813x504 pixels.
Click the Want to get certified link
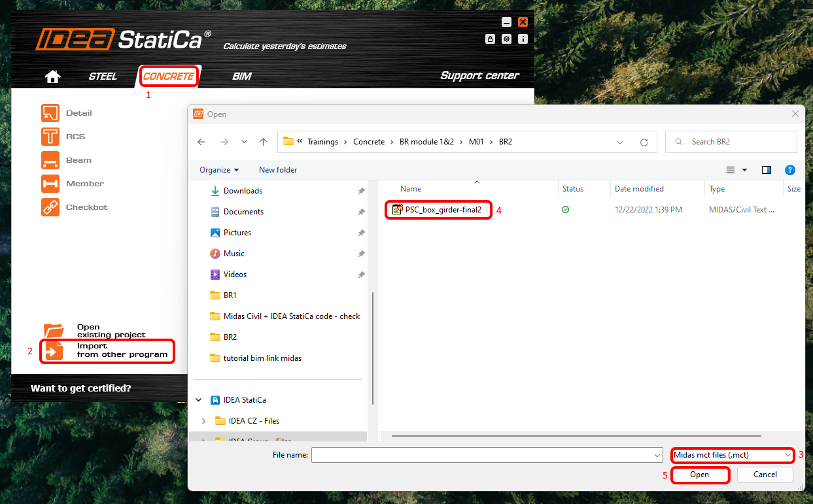[x=80, y=388]
